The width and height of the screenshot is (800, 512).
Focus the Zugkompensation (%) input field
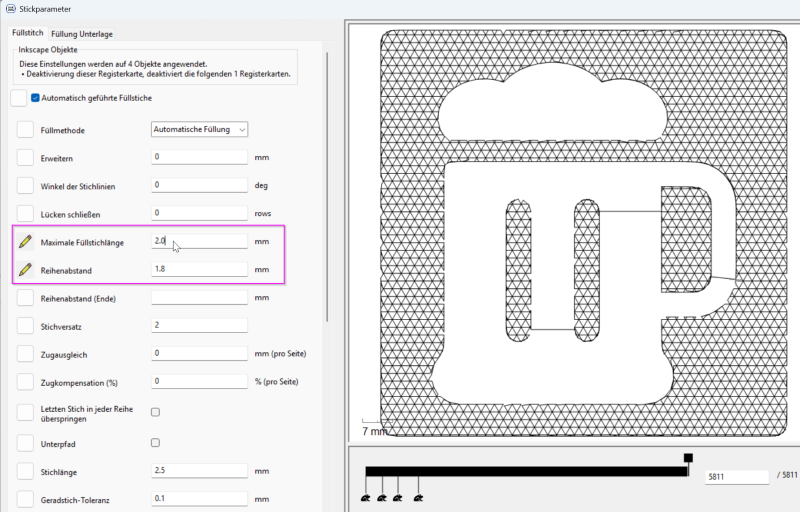[x=199, y=381]
